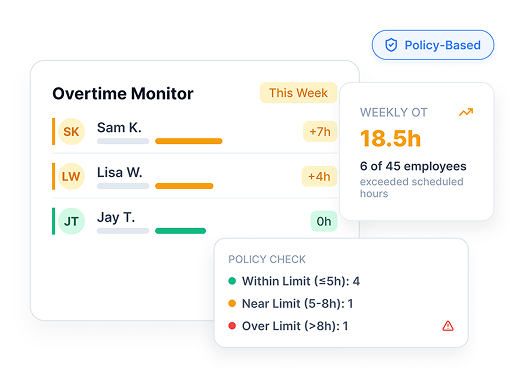524x378 pixels.
Task: Click the trending-up arrow icon in Weekly OT
Action: [x=466, y=112]
